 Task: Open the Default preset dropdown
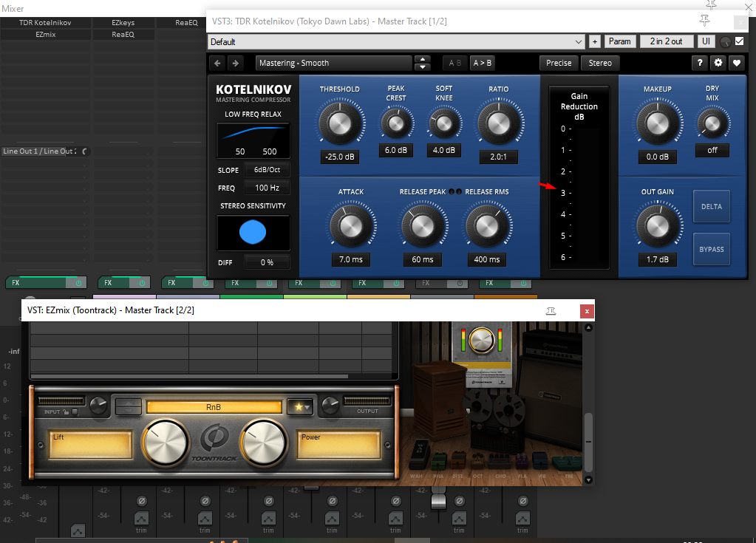[x=396, y=42]
